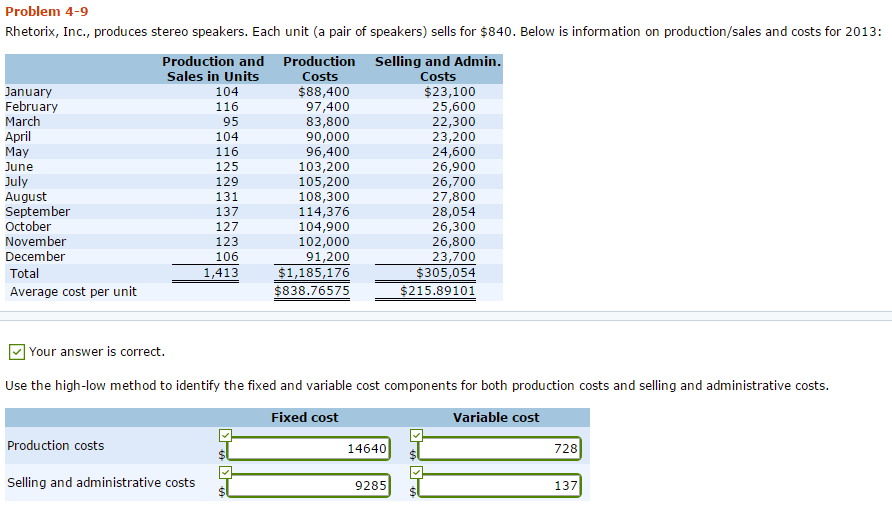This screenshot has width=892, height=505.
Task: Click the January production cost $88,400
Action: point(324,92)
